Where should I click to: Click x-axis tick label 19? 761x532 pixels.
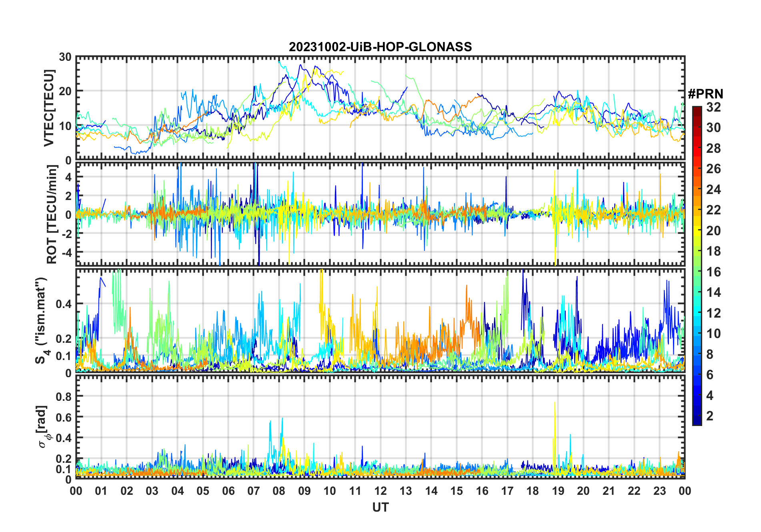(558, 490)
